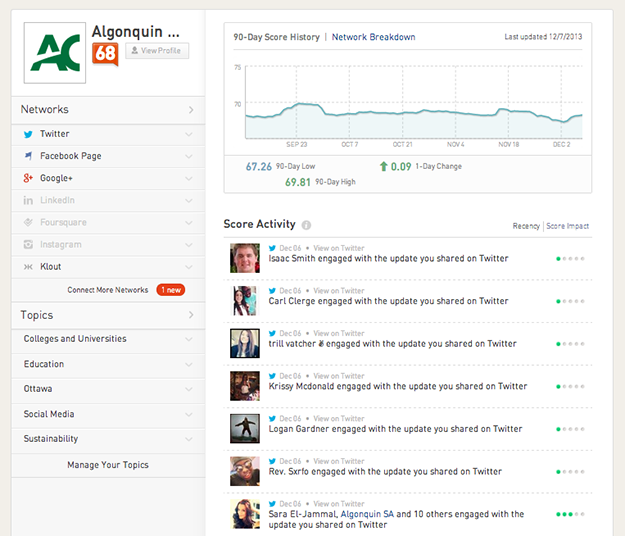This screenshot has height=536, width=625.
Task: Expand the Klout network row
Action: [189, 267]
